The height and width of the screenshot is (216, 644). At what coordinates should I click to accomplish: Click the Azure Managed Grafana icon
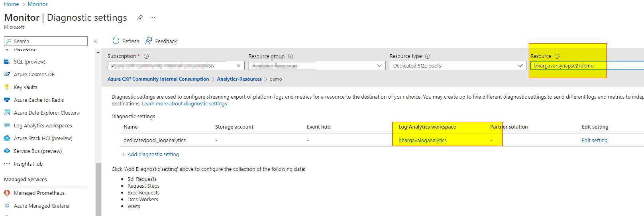pos(7,206)
